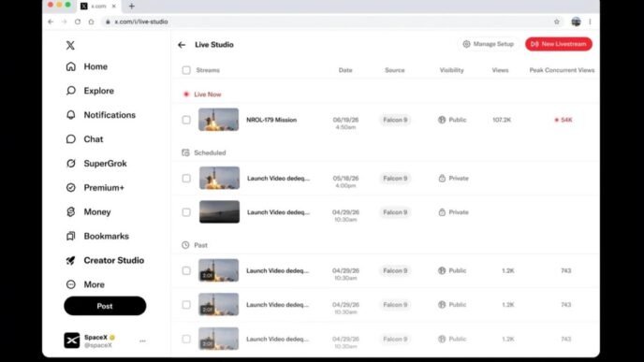Open the 05/18/26 scheduled stream thumbnail

[x=219, y=178]
